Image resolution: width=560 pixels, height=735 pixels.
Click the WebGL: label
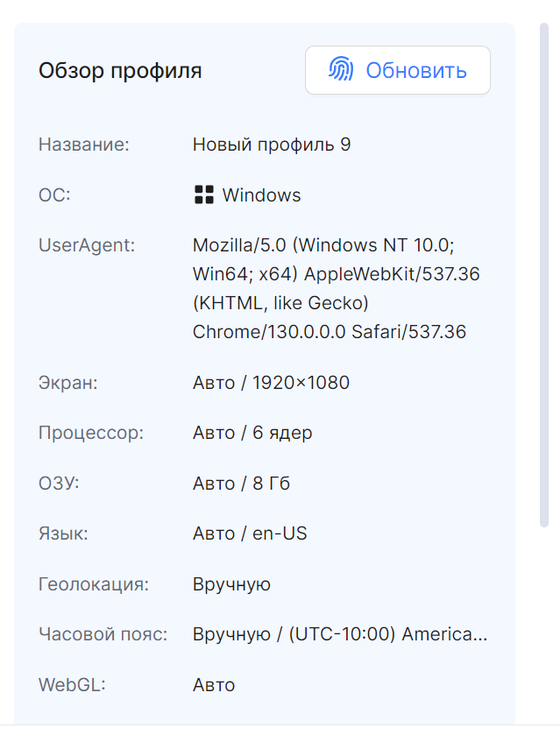pyautogui.click(x=72, y=685)
